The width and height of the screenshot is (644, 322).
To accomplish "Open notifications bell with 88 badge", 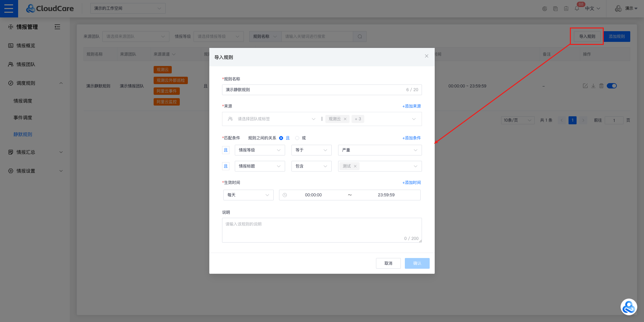I will (x=577, y=8).
